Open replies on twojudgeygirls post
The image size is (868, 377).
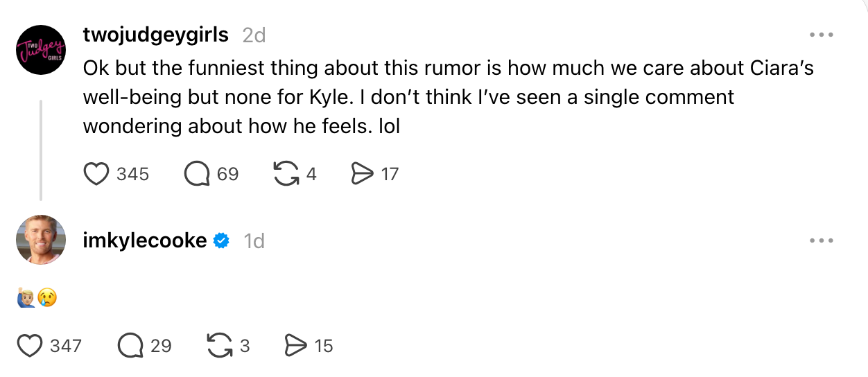pyautogui.click(x=197, y=173)
